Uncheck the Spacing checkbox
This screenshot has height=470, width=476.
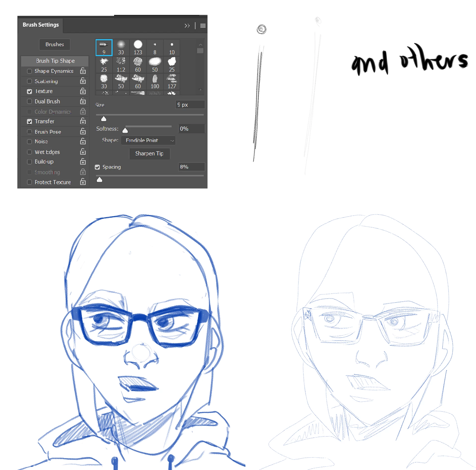97,167
